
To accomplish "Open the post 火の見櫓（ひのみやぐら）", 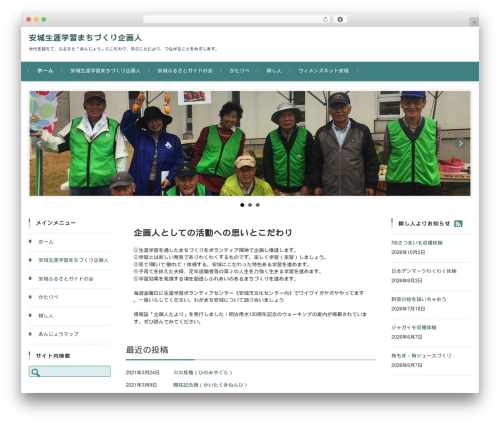I will tap(203, 373).
